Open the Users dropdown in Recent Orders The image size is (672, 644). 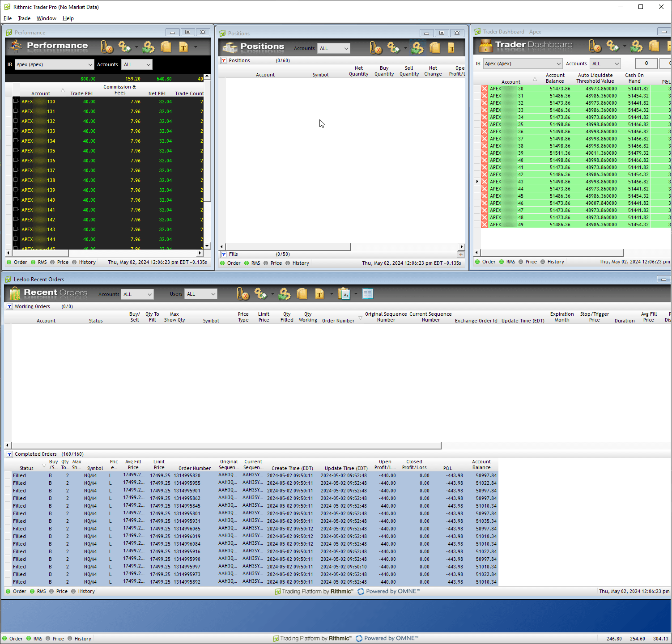click(201, 294)
